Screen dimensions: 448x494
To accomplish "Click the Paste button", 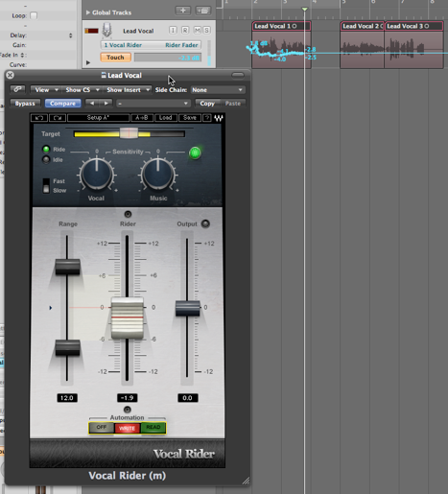I will point(233,104).
